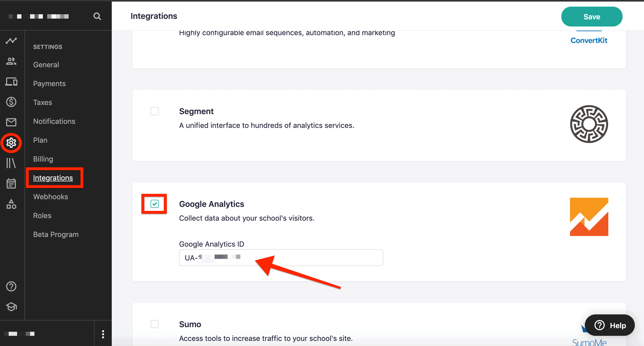Open the dashboard analytics trend icon
The image size is (644, 346).
click(11, 41)
